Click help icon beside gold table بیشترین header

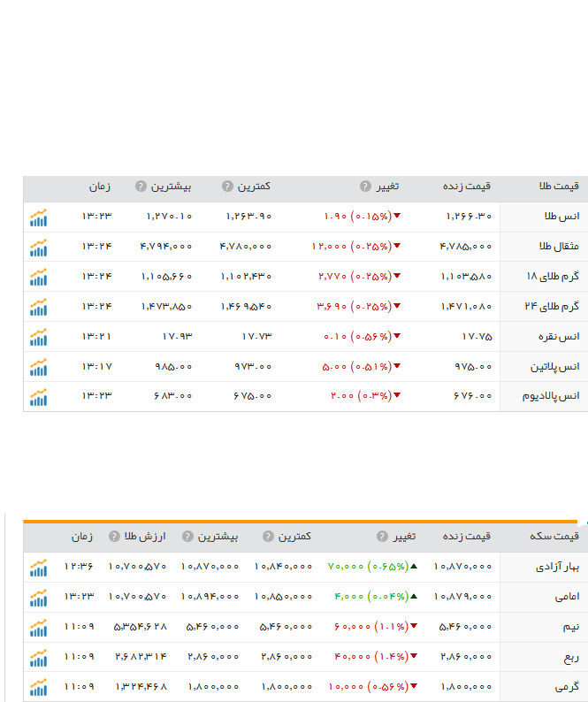(141, 187)
